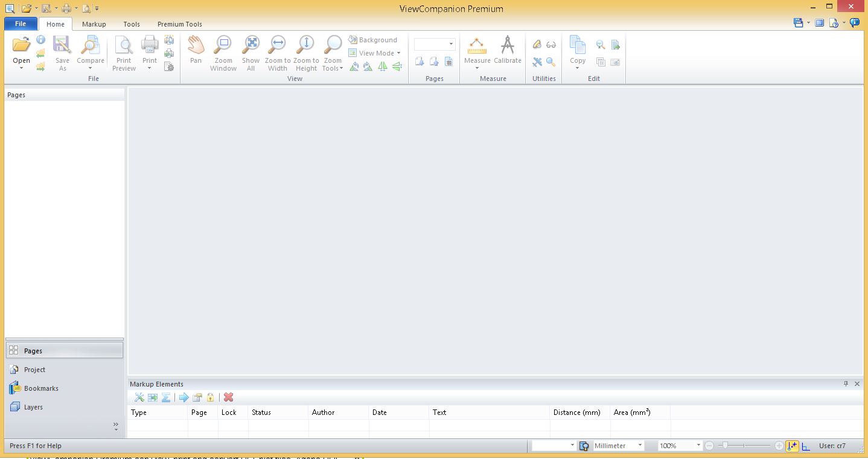Click the help document icon at top right
This screenshot has height=459, width=868.
(x=834, y=23)
